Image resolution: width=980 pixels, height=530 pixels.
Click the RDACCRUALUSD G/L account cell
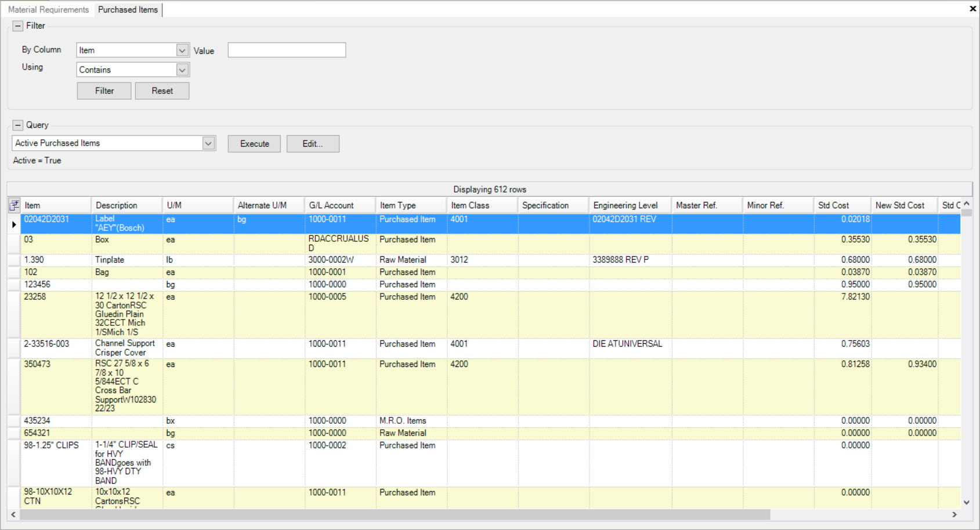tap(340, 244)
